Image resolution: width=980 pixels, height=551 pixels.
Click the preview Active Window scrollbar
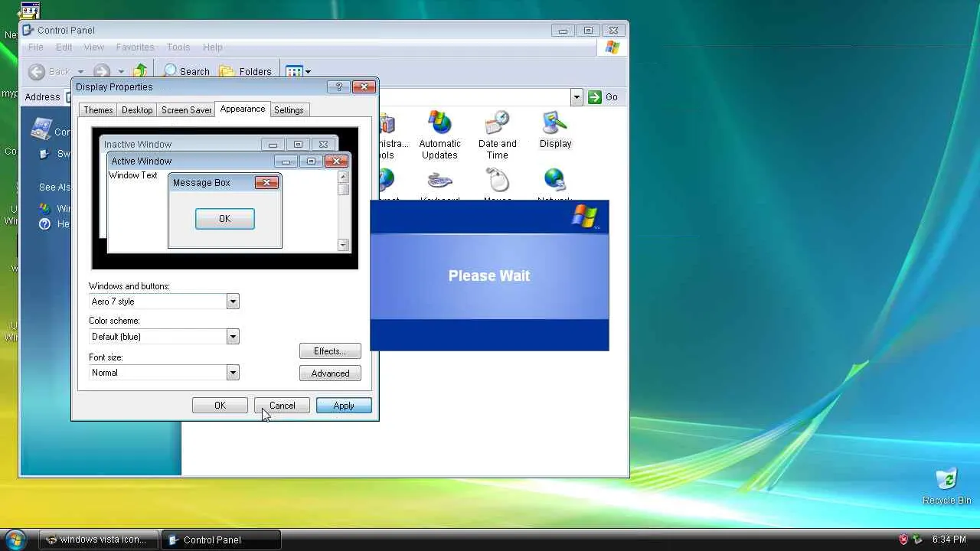click(343, 210)
